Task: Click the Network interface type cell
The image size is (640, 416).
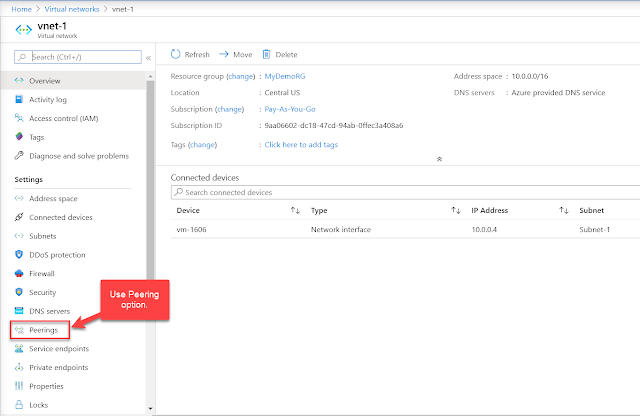Action: [x=341, y=229]
